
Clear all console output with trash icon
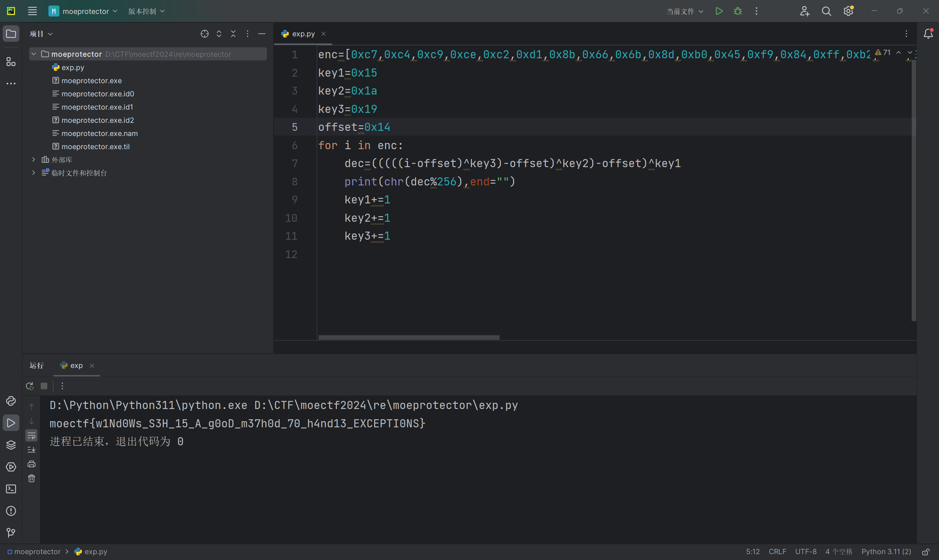(x=32, y=479)
